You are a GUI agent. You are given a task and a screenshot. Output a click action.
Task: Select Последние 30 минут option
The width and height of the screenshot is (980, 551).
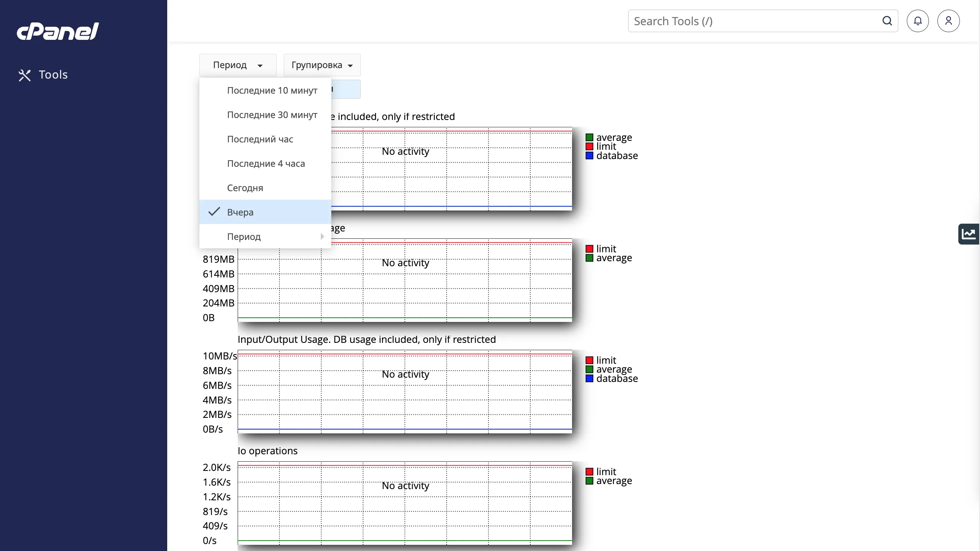[272, 115]
